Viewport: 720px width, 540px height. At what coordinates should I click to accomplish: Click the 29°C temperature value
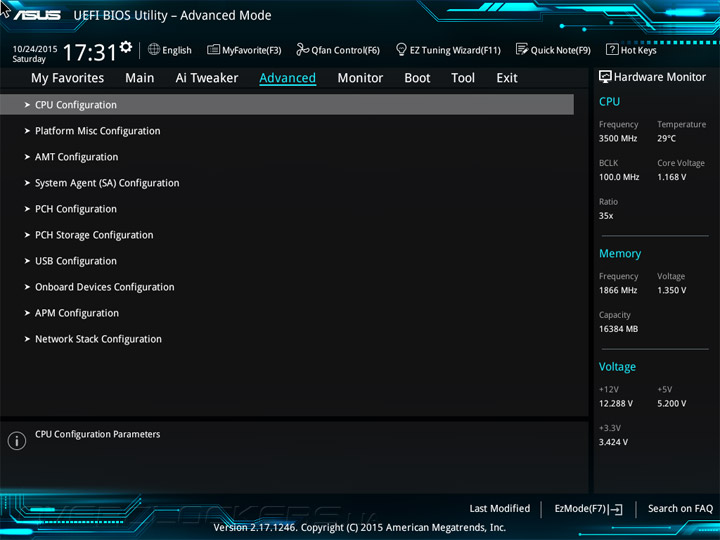tap(666, 138)
